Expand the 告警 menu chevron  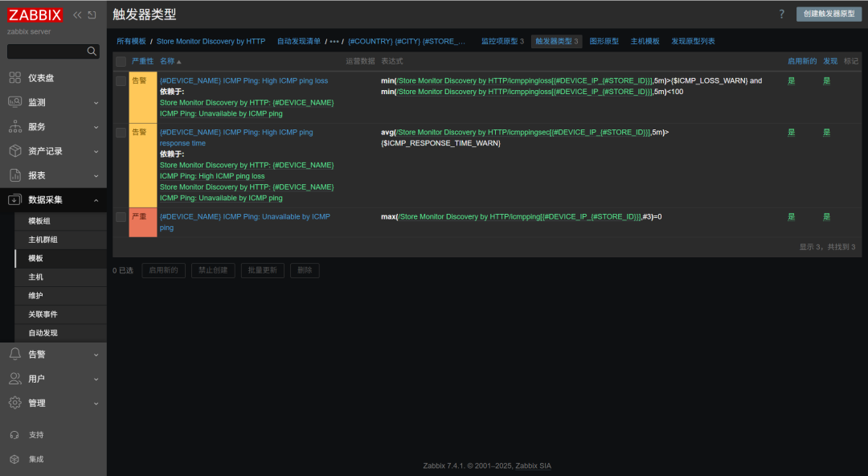(x=96, y=355)
